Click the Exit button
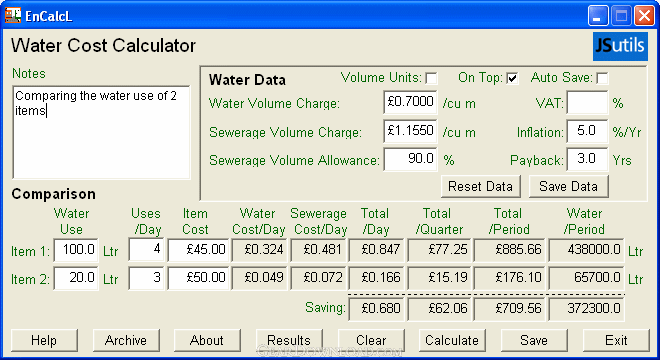Image resolution: width=660 pixels, height=360 pixels. point(616,340)
